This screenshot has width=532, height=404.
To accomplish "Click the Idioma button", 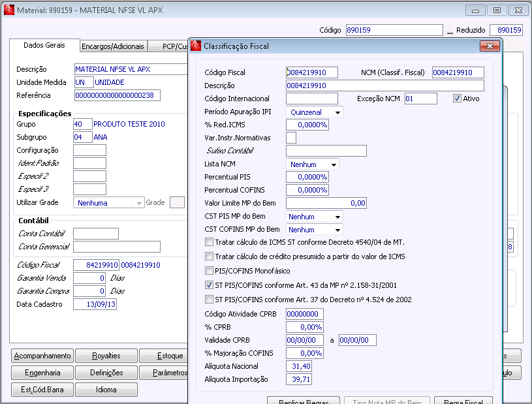I will tap(106, 390).
